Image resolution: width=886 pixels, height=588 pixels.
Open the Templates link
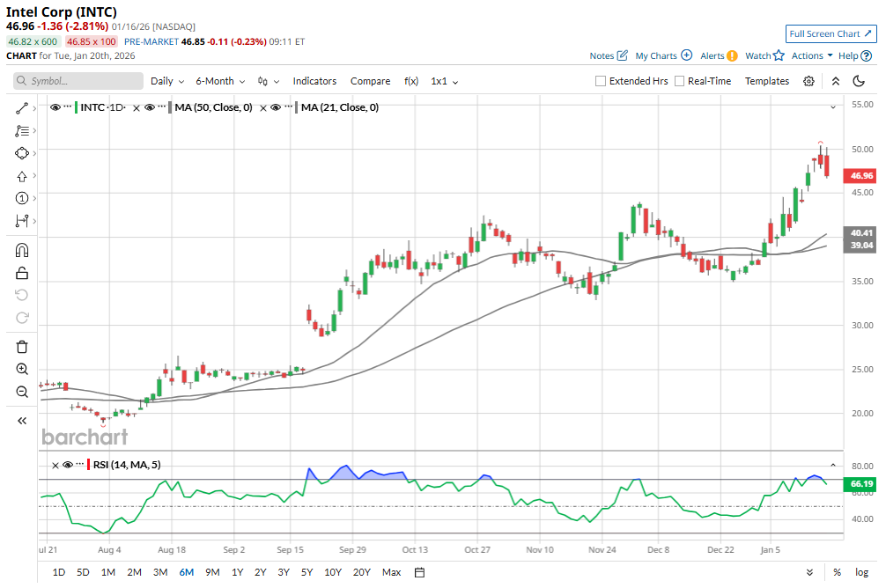pyautogui.click(x=767, y=81)
